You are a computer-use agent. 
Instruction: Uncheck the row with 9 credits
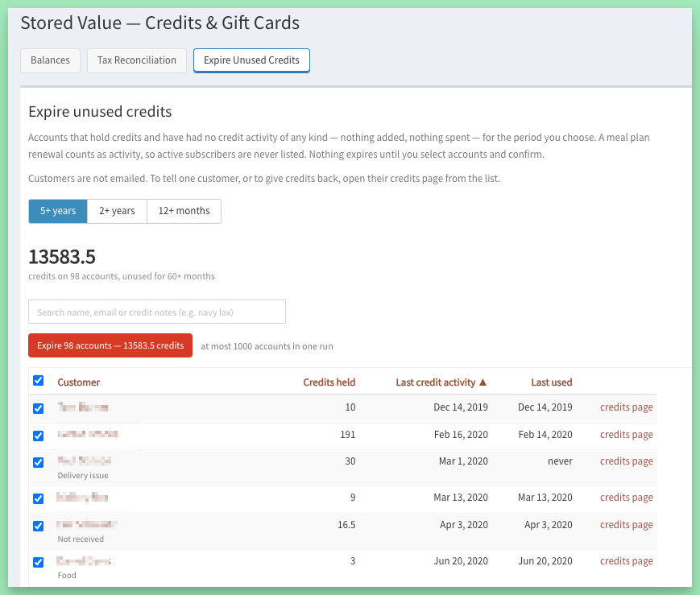coord(39,498)
